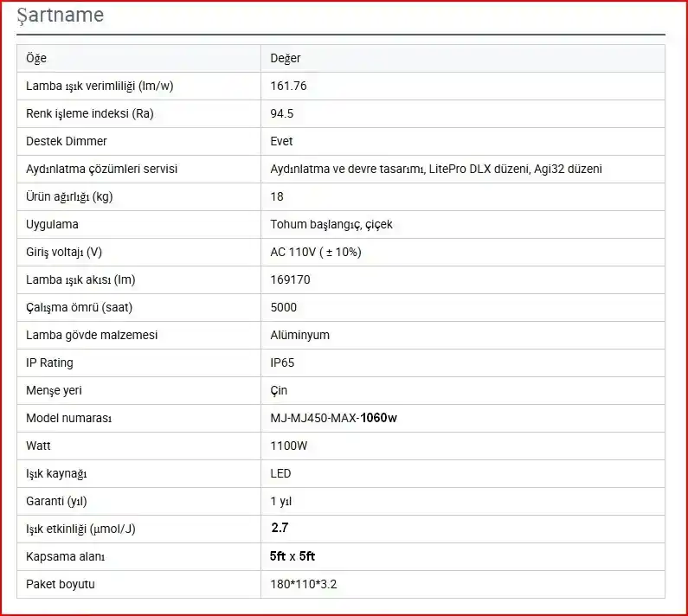The height and width of the screenshot is (616, 688).
Task: Select the Işık kaynağı label
Action: tap(56, 473)
